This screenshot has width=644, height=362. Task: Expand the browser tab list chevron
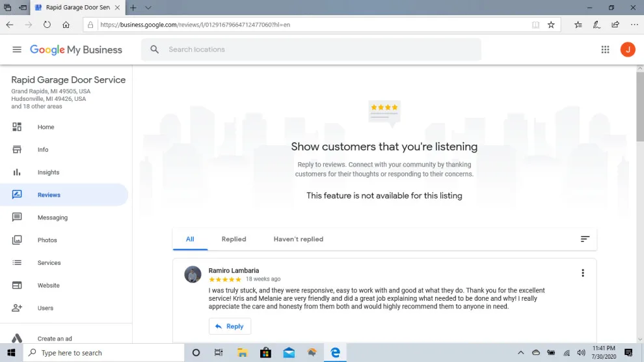tap(148, 7)
